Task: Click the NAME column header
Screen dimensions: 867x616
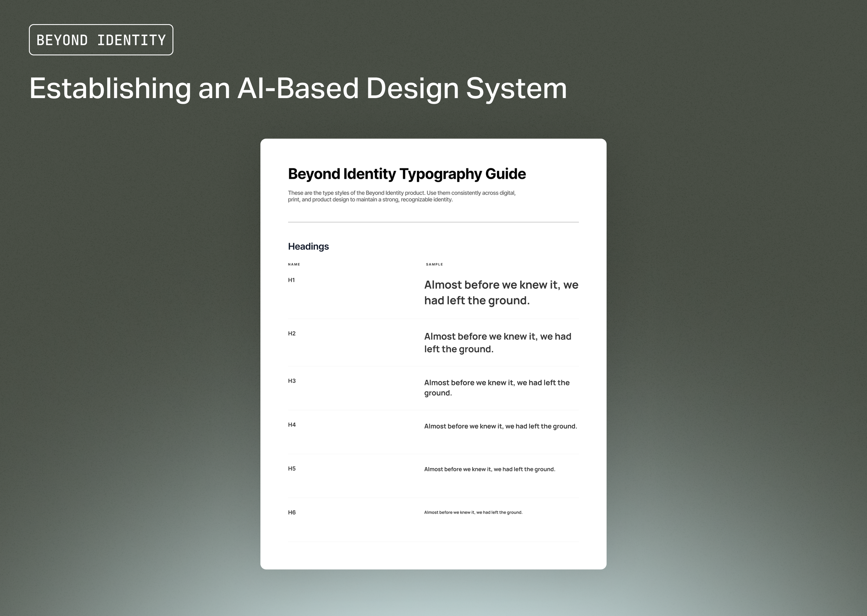Action: (294, 264)
